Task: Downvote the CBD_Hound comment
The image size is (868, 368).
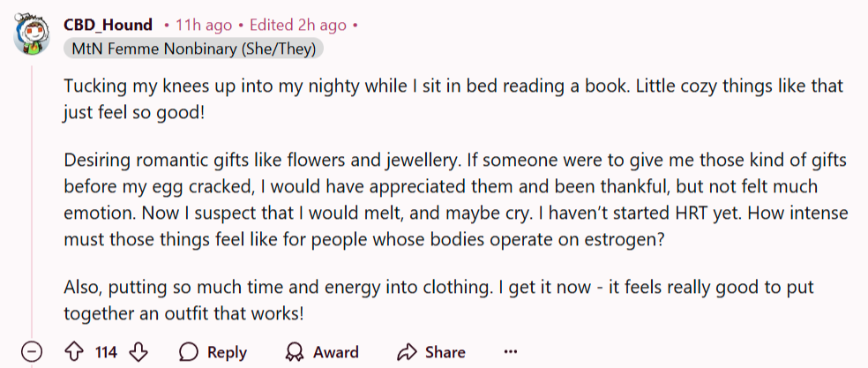Action: click(x=138, y=352)
